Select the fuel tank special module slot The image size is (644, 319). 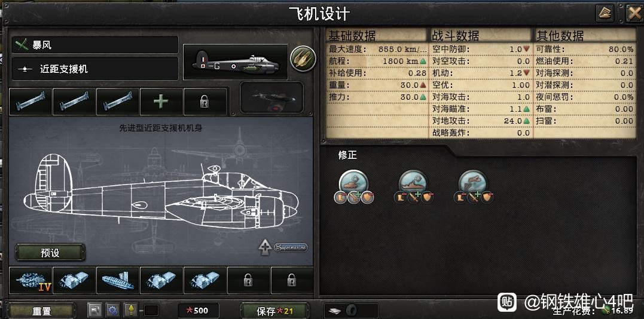(117, 280)
